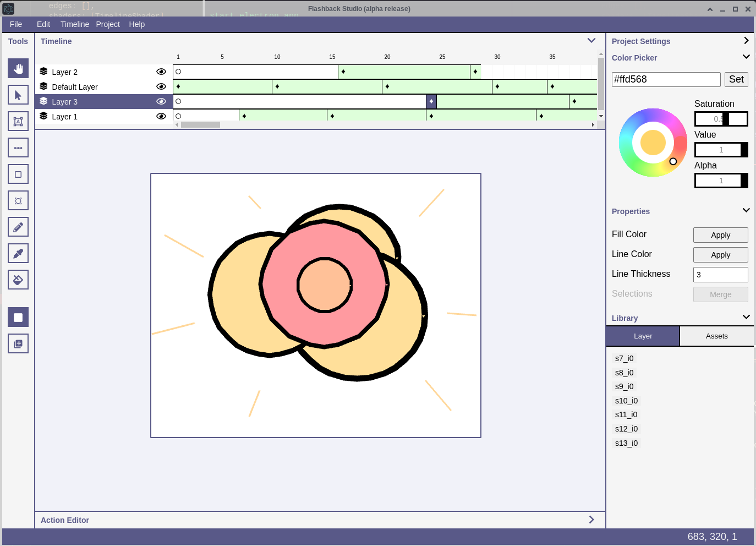
Task: Choose the paint bucket fill tool
Action: tap(18, 280)
